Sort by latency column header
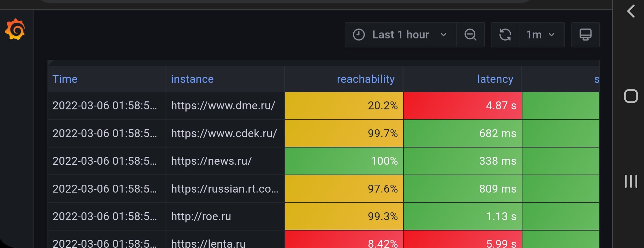Viewport: 644px width, 248px height. point(495,79)
